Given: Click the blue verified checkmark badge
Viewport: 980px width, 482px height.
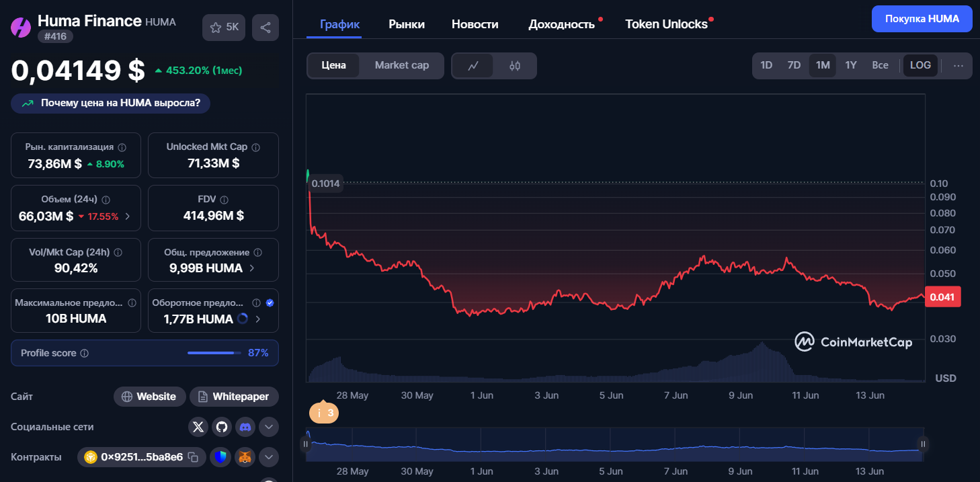Looking at the screenshot, I should click(270, 303).
